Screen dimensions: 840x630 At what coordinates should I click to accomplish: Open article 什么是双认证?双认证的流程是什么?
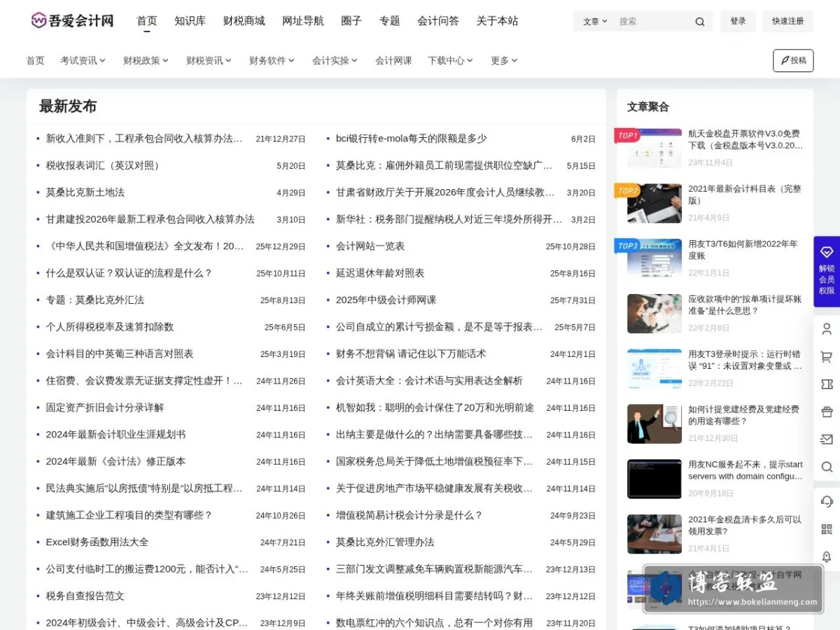point(129,273)
